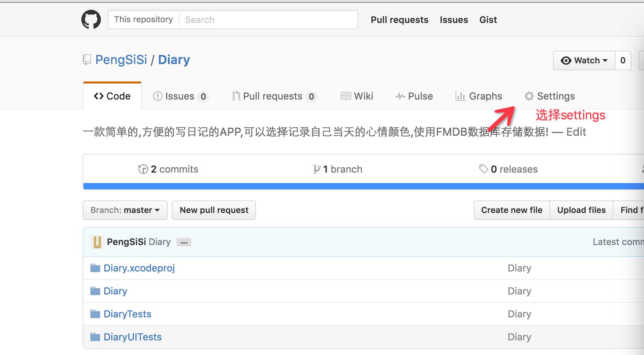
Task: Click commit message in DiaryTests row
Action: point(520,314)
